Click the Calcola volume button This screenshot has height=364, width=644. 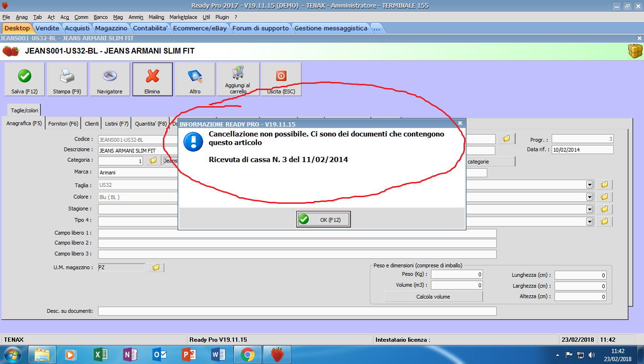click(x=433, y=297)
